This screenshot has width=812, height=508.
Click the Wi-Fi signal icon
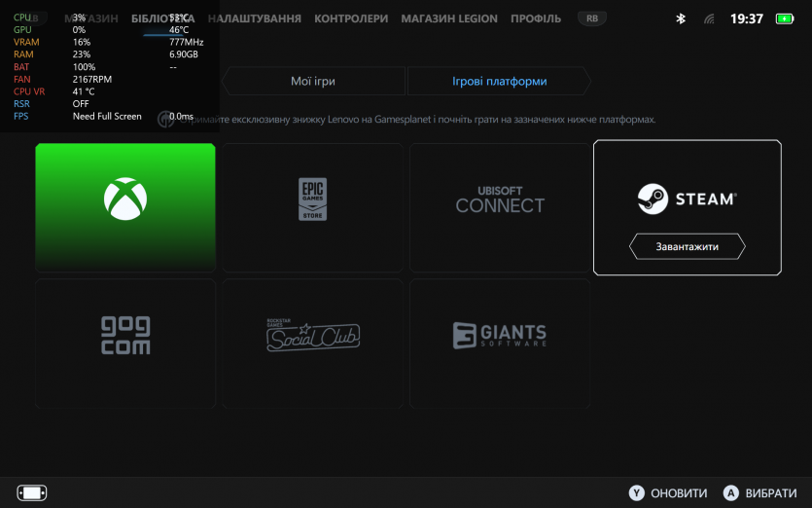pyautogui.click(x=709, y=18)
